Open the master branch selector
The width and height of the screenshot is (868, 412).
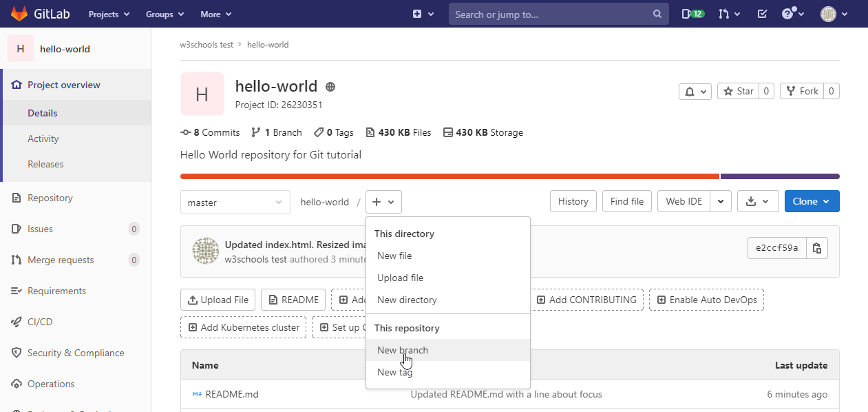pyautogui.click(x=235, y=202)
